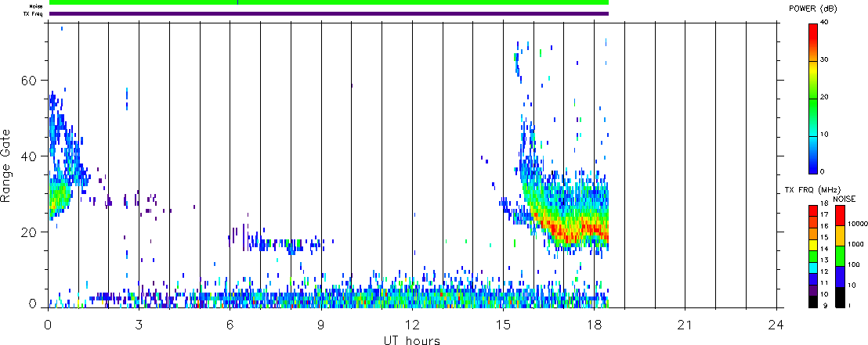Click the 'NOISE' legend title
The image size is (868, 345).
click(x=844, y=198)
